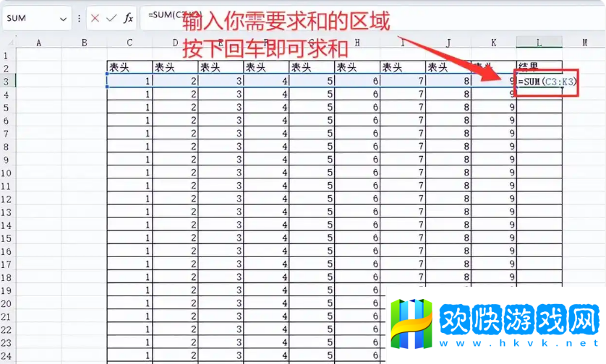
Task: Click cell K5 with value 9
Action: coord(493,107)
